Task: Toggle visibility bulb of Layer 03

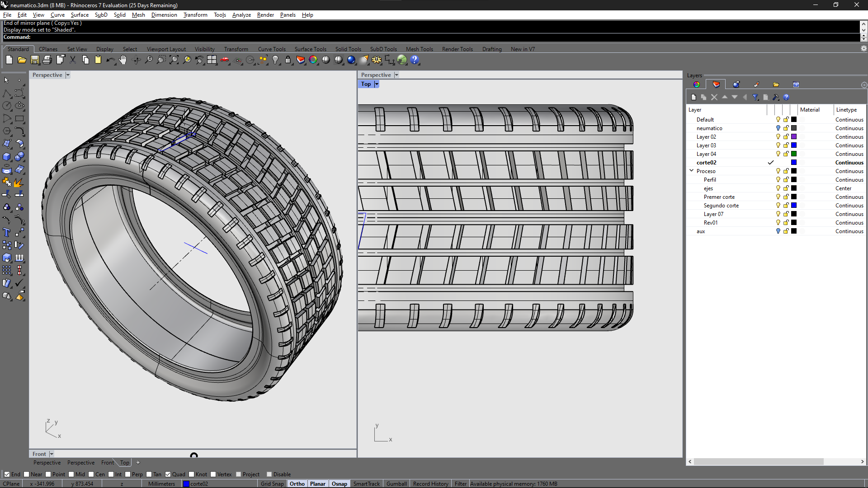Action: pyautogui.click(x=778, y=145)
